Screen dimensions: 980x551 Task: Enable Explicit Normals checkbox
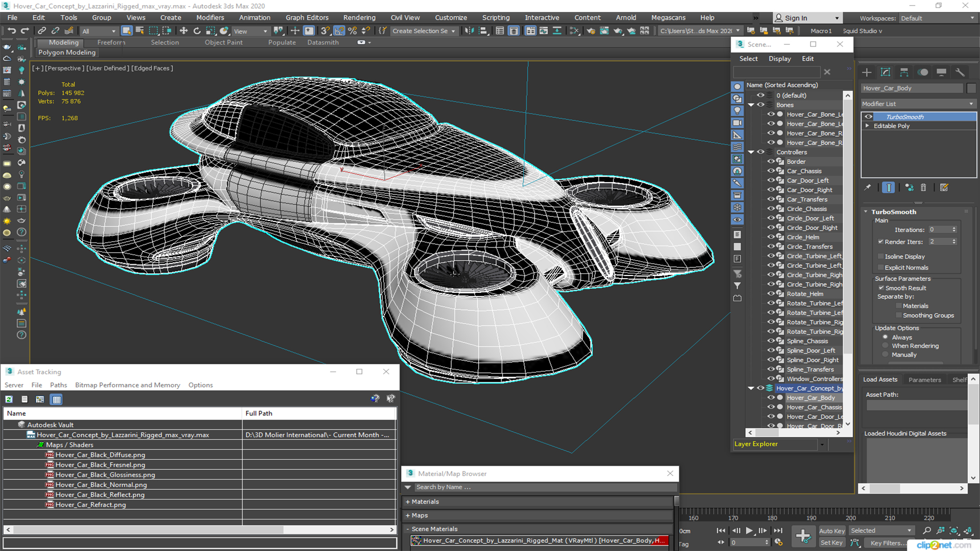pyautogui.click(x=880, y=268)
